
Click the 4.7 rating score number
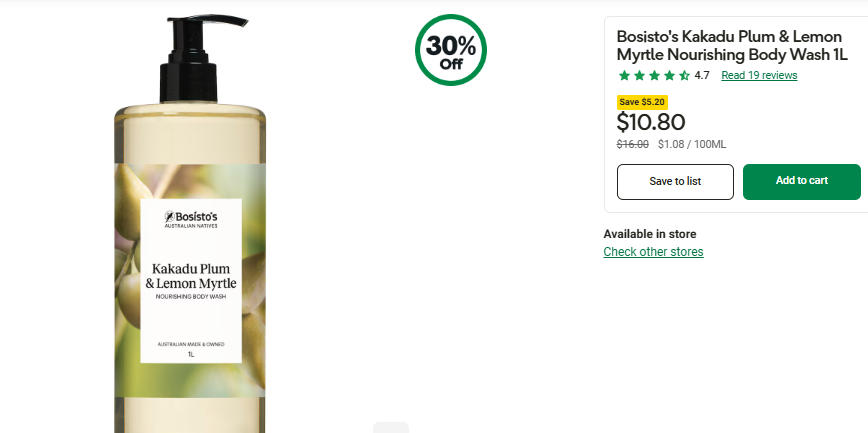click(x=702, y=75)
